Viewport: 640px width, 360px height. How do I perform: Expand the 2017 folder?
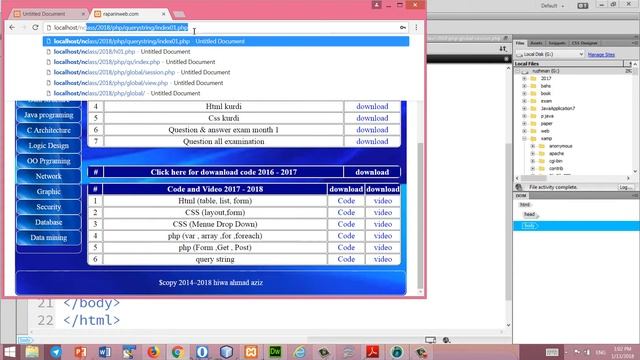(x=524, y=78)
